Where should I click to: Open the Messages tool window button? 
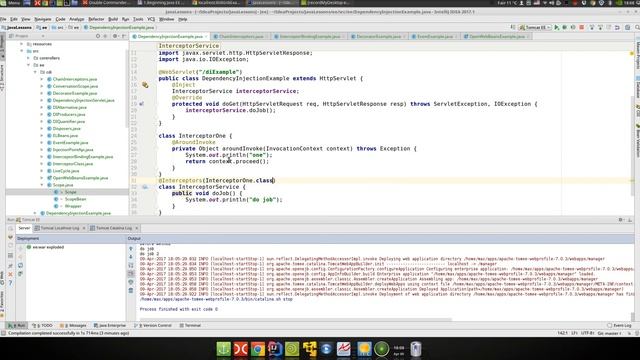pos(73,325)
